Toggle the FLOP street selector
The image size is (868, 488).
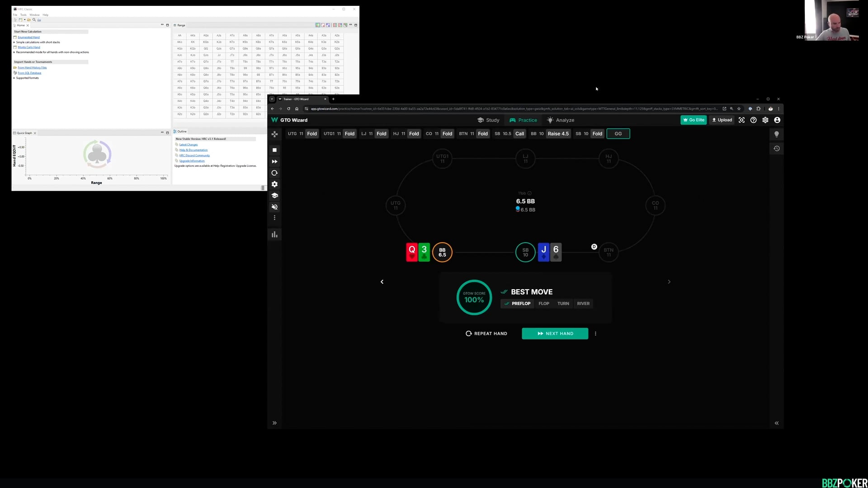pos(544,304)
